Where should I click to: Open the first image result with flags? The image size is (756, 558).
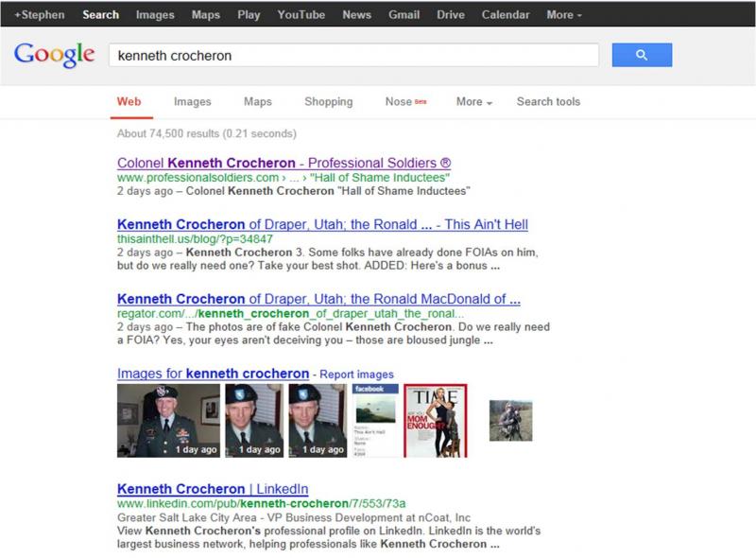pyautogui.click(x=168, y=420)
